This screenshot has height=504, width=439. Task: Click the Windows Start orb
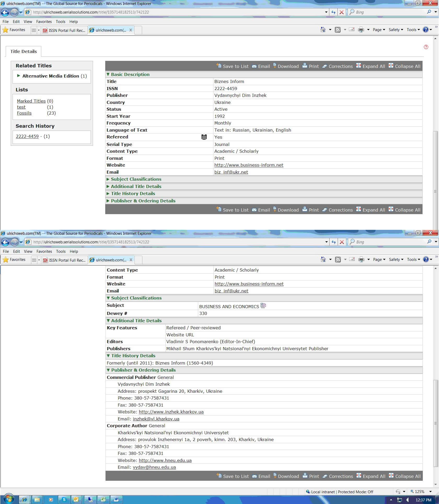click(8, 499)
